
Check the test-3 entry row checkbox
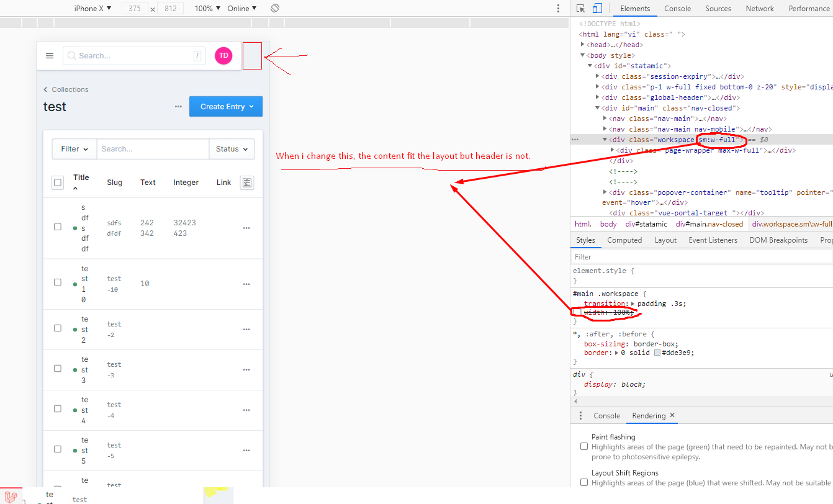tap(58, 368)
